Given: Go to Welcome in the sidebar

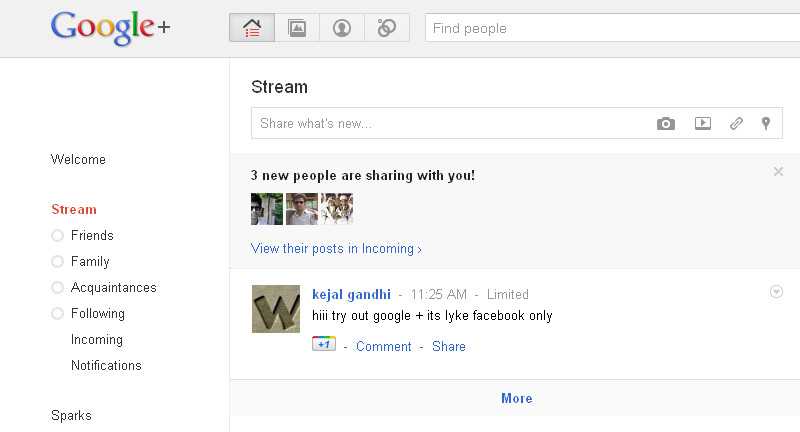Looking at the screenshot, I should pyautogui.click(x=78, y=160).
